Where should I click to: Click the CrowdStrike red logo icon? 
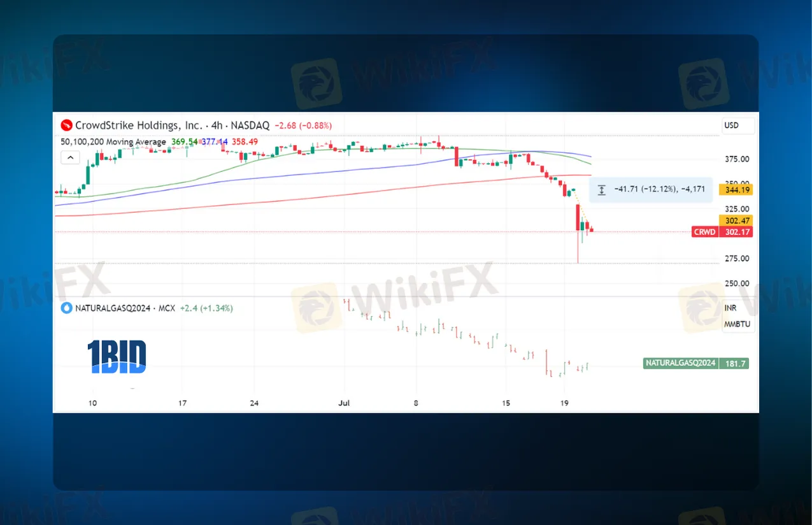pyautogui.click(x=65, y=126)
